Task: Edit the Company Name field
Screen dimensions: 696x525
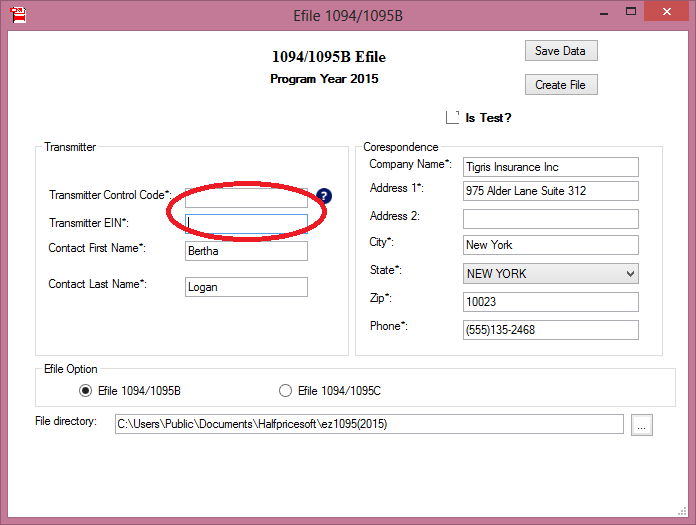Action: 550,167
